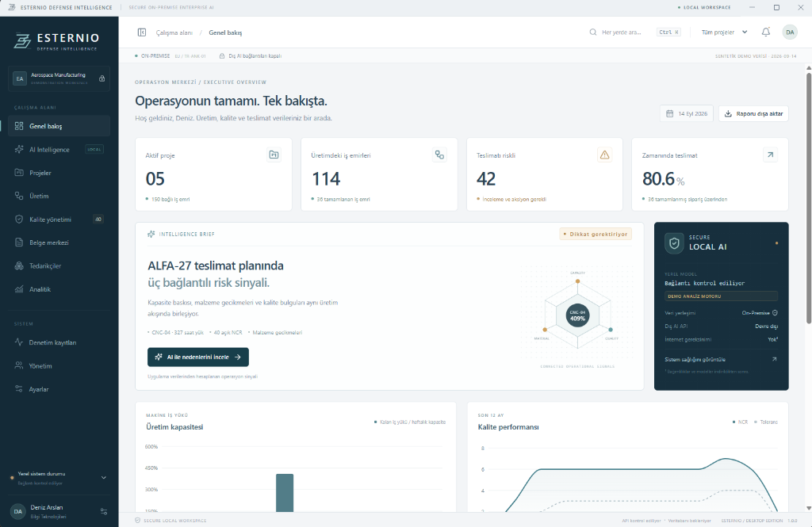Click the Çalışma alanı breadcrumb

174,32
